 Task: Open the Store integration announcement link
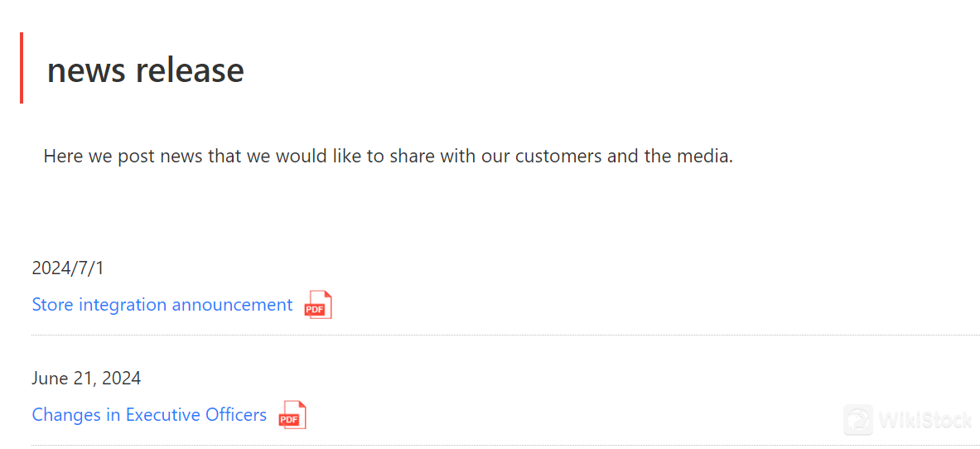tap(162, 305)
